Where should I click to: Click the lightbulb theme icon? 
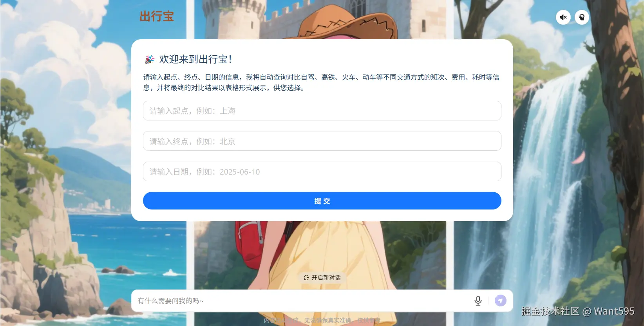pyautogui.click(x=582, y=17)
